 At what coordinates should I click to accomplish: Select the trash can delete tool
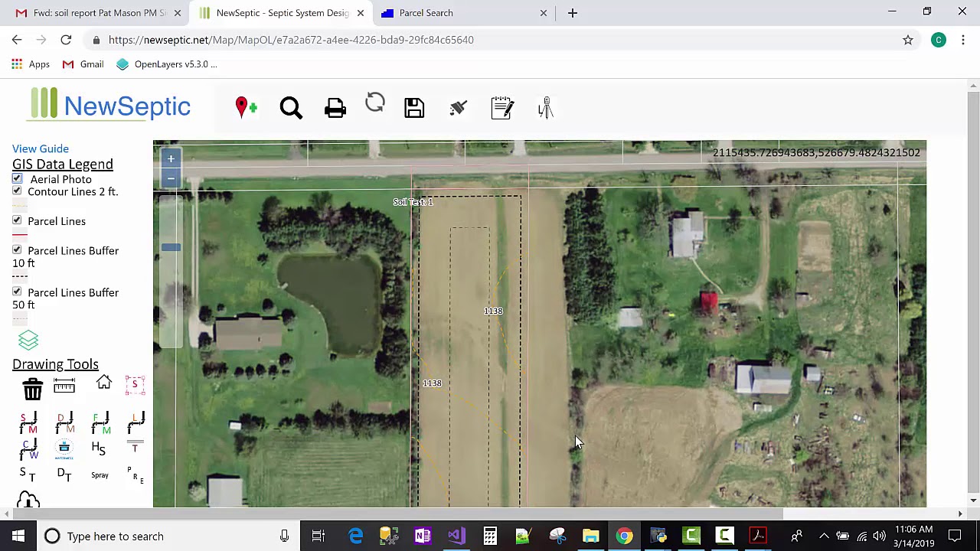click(x=32, y=389)
